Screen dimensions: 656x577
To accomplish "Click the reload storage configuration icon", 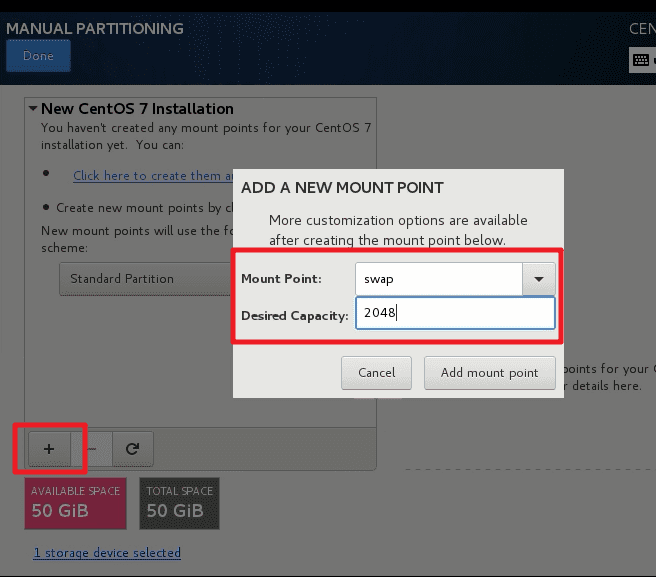I will pos(133,449).
